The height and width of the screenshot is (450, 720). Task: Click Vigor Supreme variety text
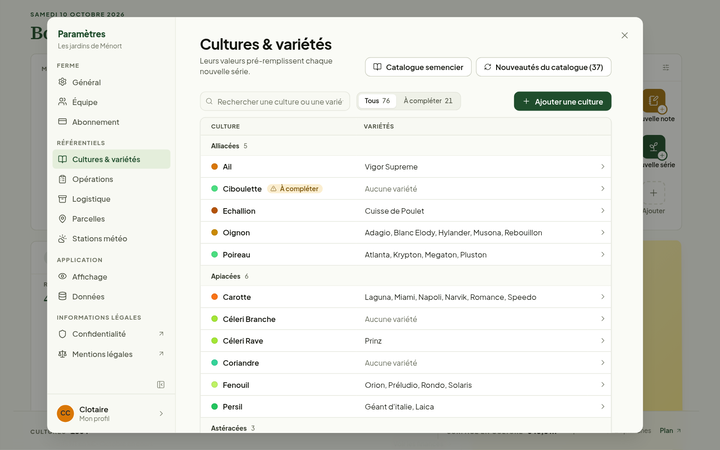pos(391,167)
